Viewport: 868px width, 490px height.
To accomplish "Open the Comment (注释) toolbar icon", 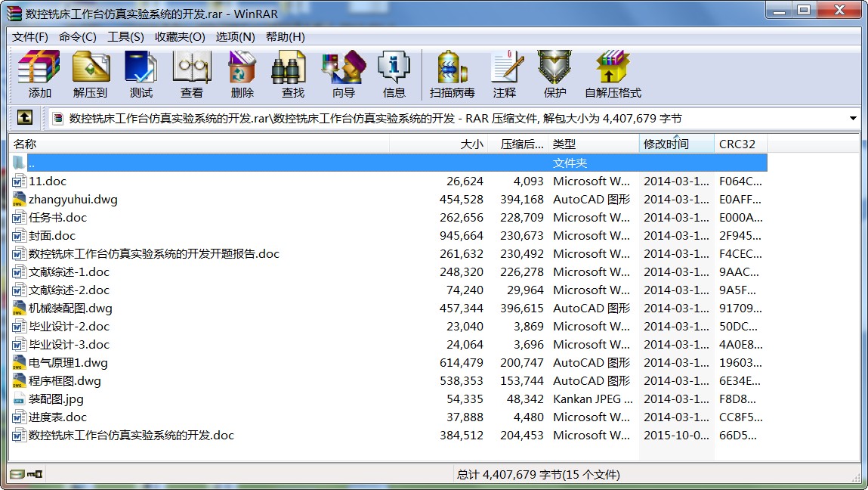I will click(x=504, y=74).
